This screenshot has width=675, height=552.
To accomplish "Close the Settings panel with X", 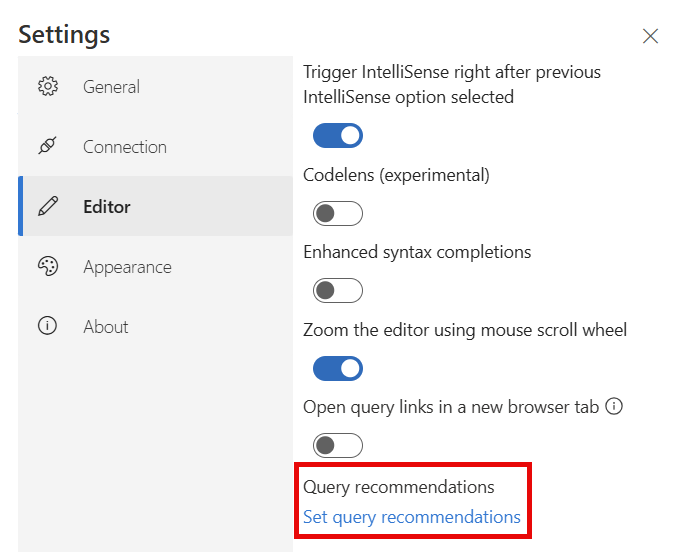I will [650, 36].
